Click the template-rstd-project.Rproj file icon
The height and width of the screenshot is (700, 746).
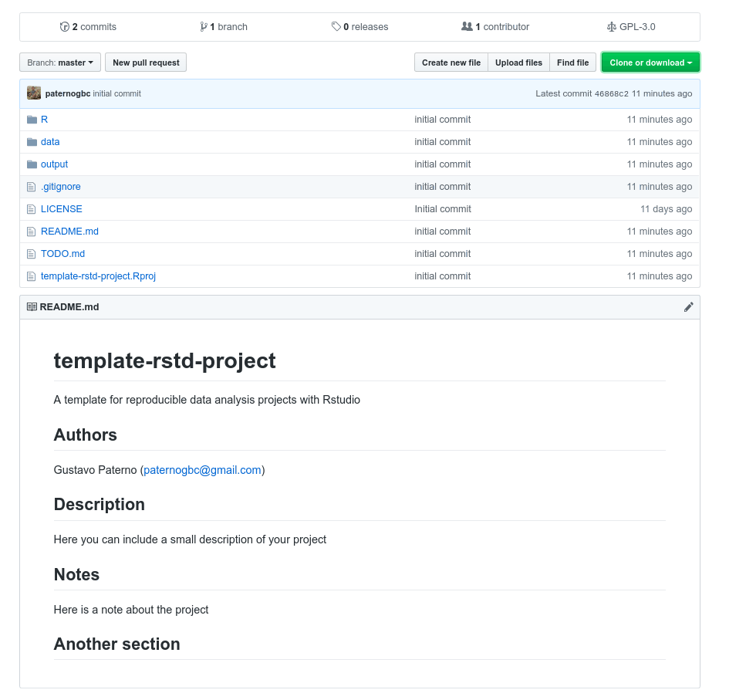pos(32,276)
